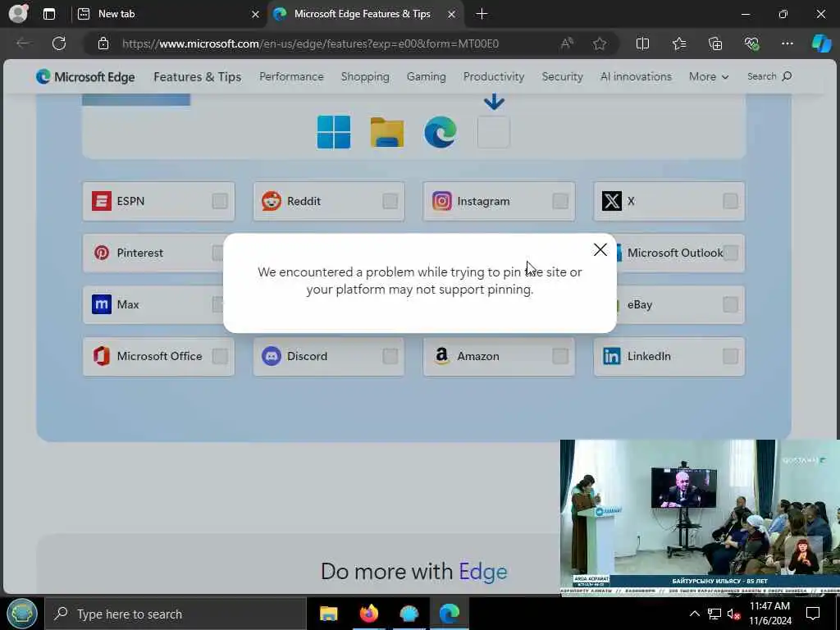
Task: Click the Windows Start icon in the illustration
Action: pos(333,132)
